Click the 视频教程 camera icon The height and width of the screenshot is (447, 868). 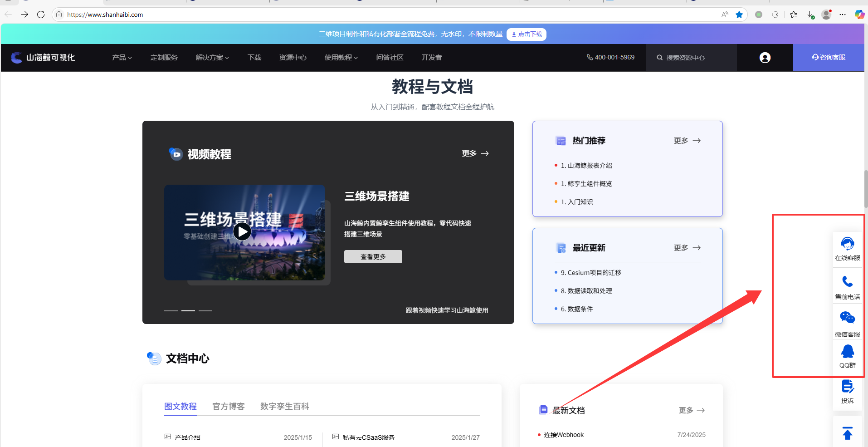pos(176,154)
